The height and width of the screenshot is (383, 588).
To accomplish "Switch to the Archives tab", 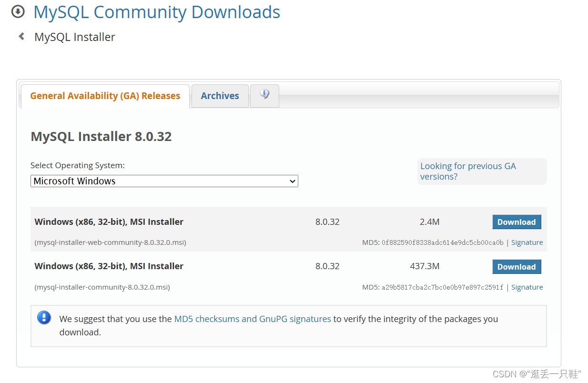I will [220, 96].
